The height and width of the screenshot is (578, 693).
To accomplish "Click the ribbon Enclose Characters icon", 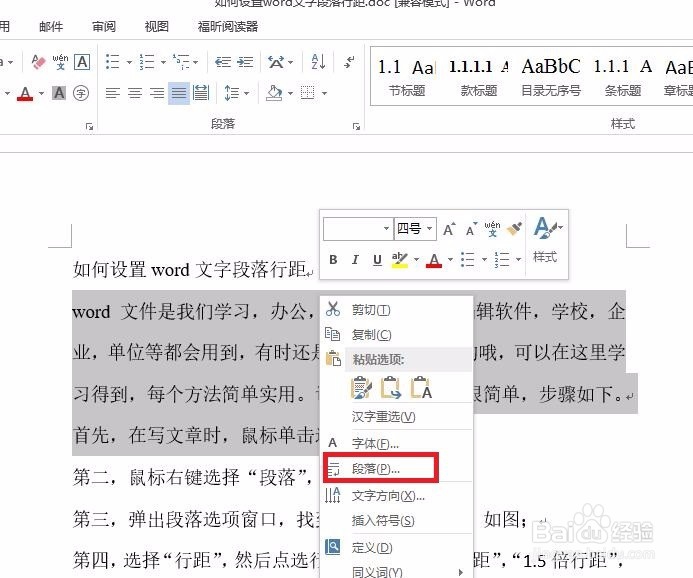I will pos(81,93).
